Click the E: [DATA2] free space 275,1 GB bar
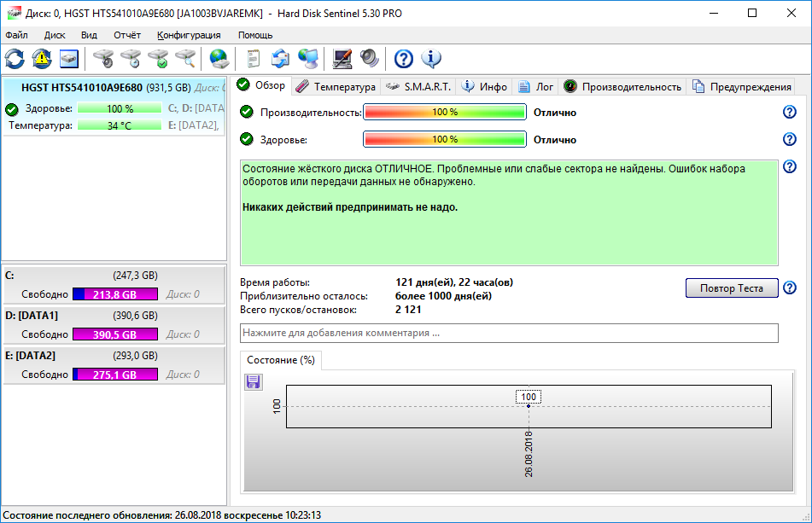Viewport: 812px width, 523px height. pyautogui.click(x=115, y=375)
